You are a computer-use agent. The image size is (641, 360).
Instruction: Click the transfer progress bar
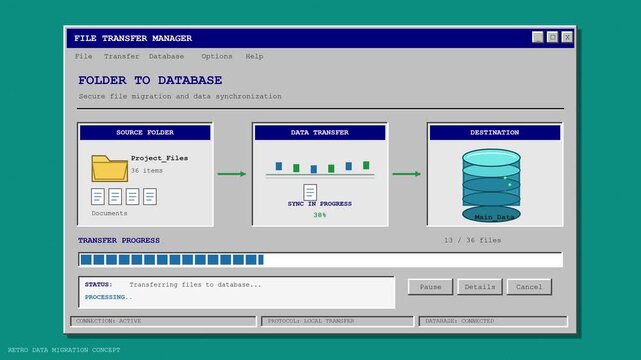[320, 260]
